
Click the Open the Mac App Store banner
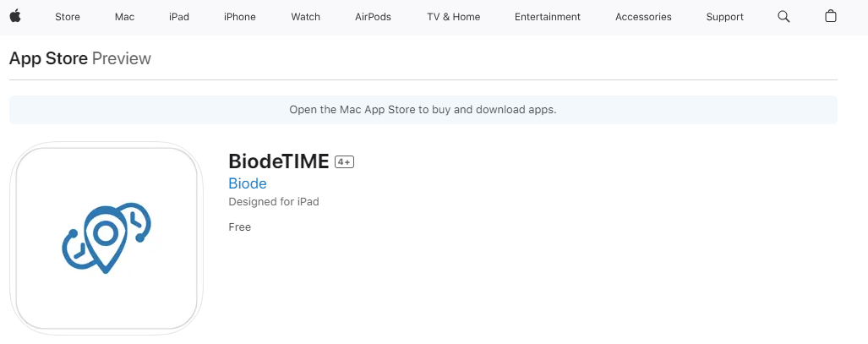coord(423,110)
